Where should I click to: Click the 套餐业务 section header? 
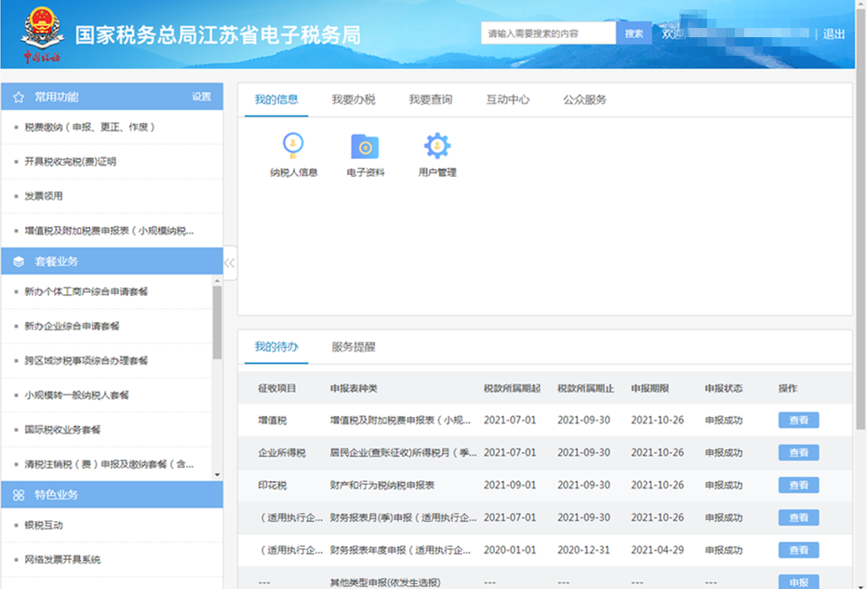point(112,261)
